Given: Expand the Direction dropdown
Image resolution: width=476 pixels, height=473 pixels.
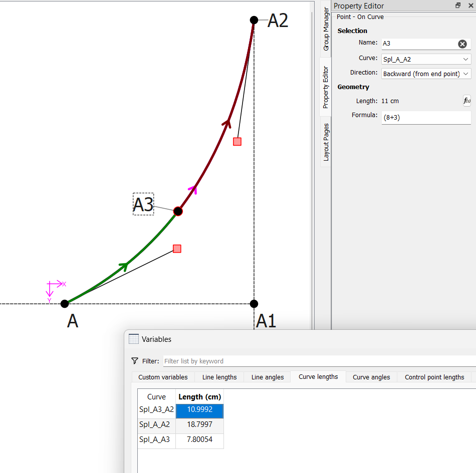Looking at the screenshot, I should pos(426,74).
